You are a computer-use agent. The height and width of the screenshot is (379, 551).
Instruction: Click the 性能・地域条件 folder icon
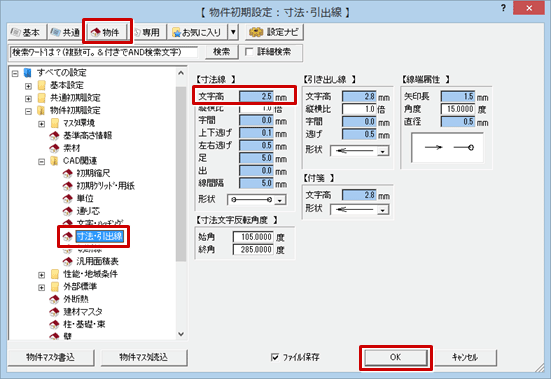point(54,274)
